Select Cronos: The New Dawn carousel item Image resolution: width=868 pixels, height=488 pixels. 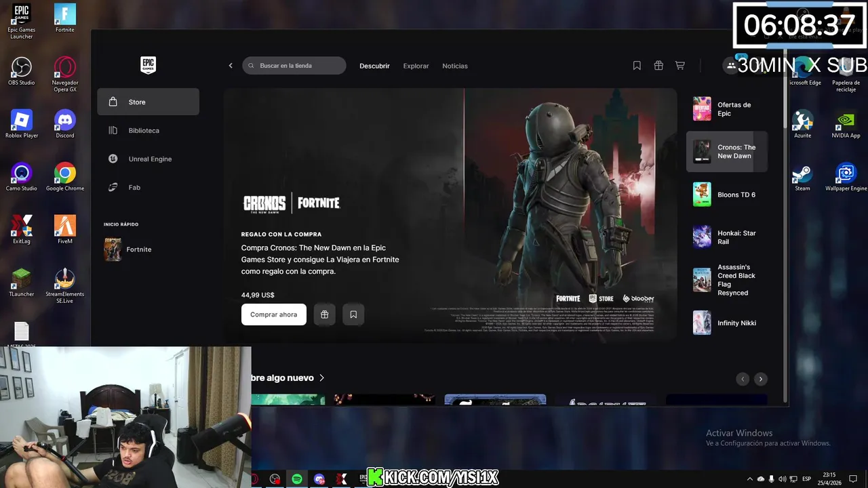pyautogui.click(x=727, y=152)
